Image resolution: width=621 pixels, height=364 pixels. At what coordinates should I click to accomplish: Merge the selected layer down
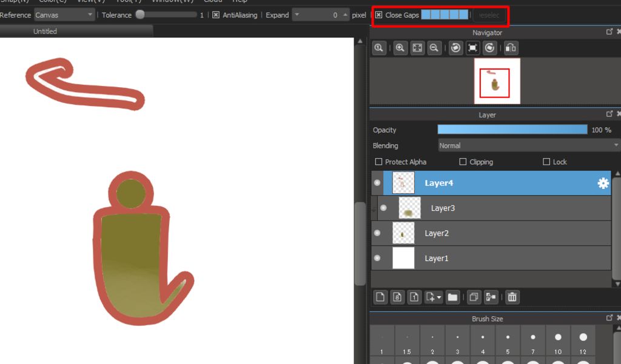pyautogui.click(x=491, y=297)
